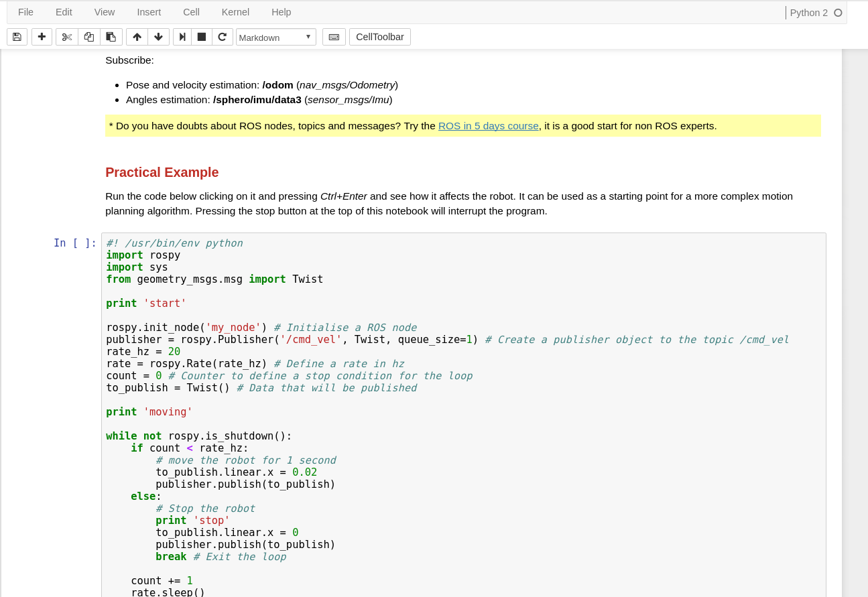Screen dimensions: 868x597
Task: Click the else: code line
Action: (146, 496)
